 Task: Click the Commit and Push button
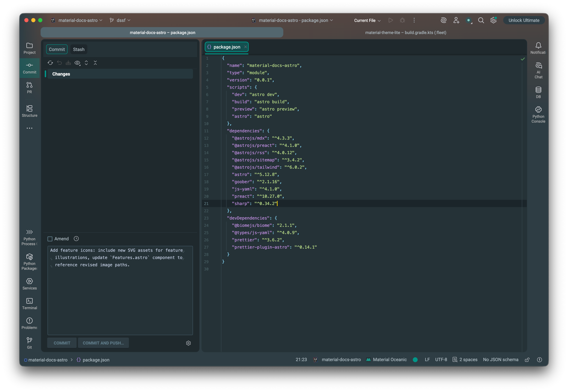point(103,343)
